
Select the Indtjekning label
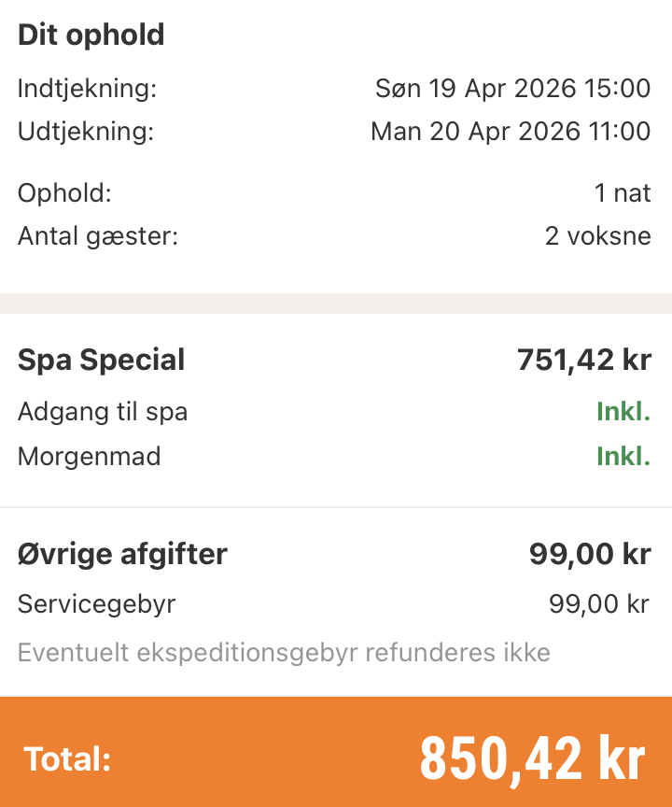(87, 89)
